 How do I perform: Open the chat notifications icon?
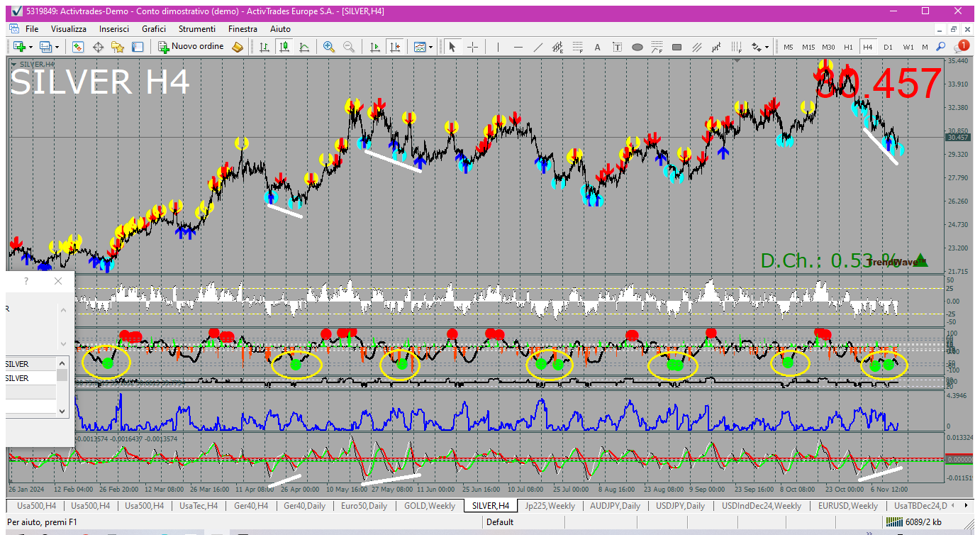[961, 47]
